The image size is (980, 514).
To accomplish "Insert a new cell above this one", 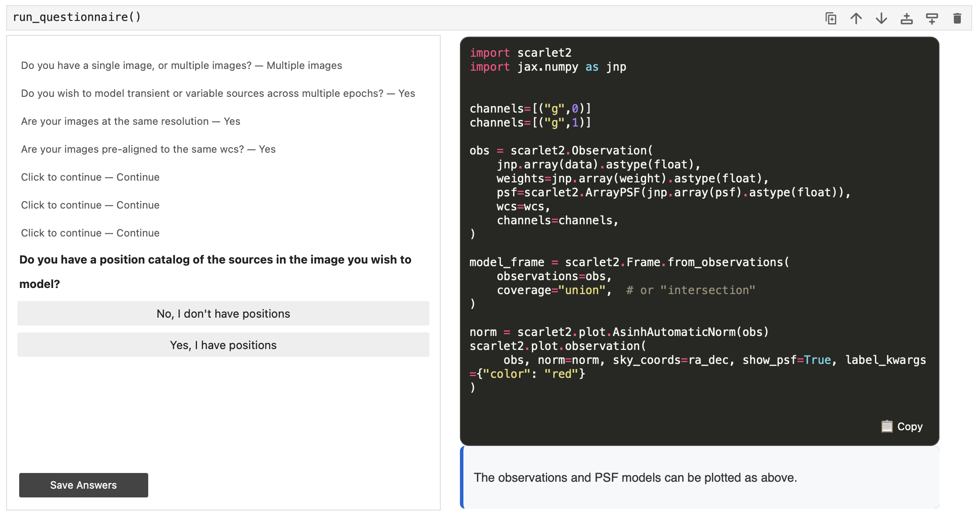I will click(907, 18).
